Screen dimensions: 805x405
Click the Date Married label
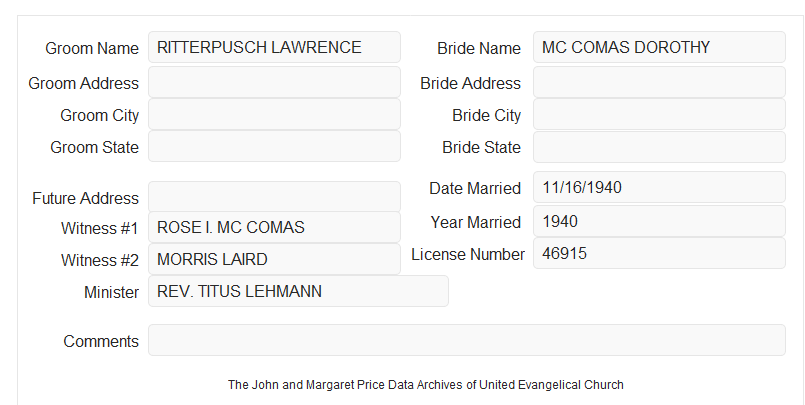pos(475,188)
